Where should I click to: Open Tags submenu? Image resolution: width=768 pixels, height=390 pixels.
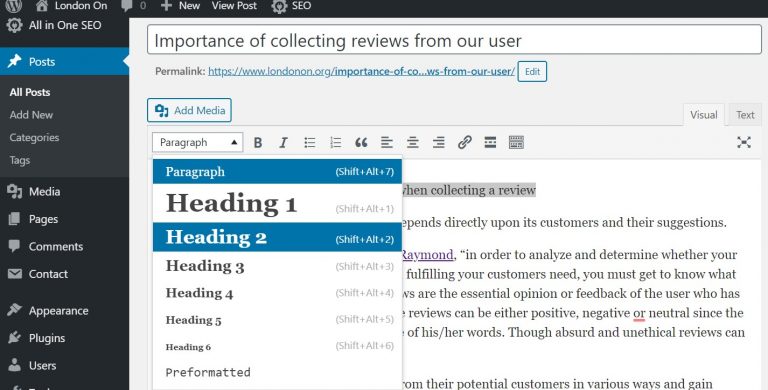(x=20, y=160)
